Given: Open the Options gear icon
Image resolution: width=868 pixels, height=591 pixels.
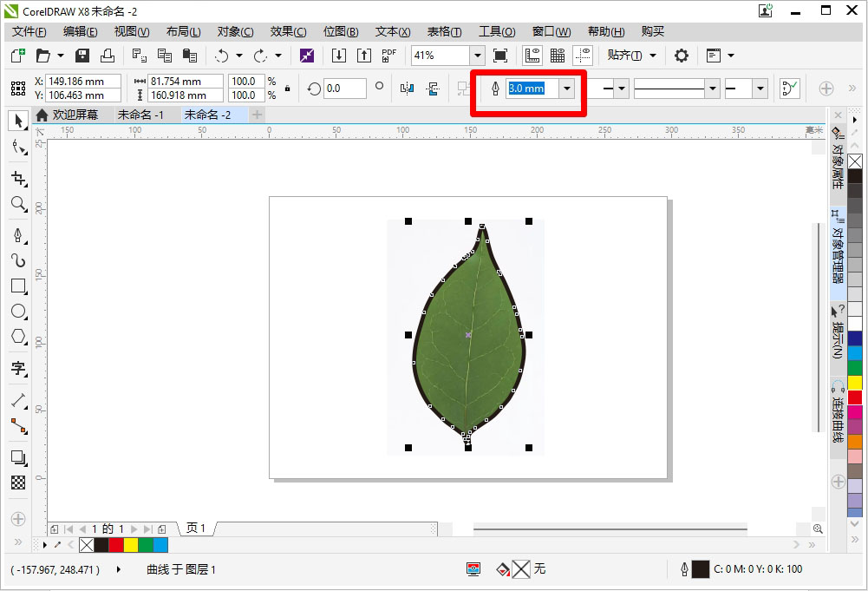Looking at the screenshot, I should coord(682,56).
